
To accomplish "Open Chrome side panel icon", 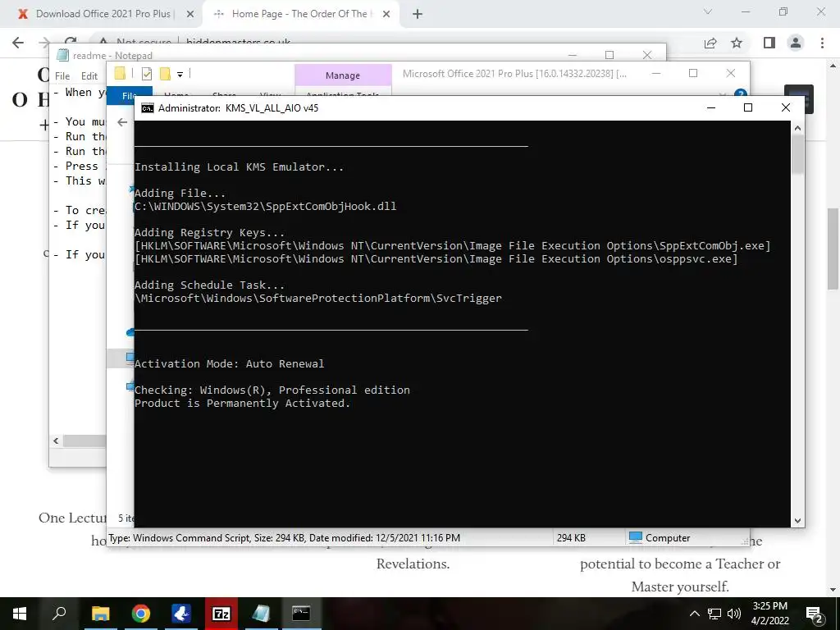I will [x=769, y=43].
